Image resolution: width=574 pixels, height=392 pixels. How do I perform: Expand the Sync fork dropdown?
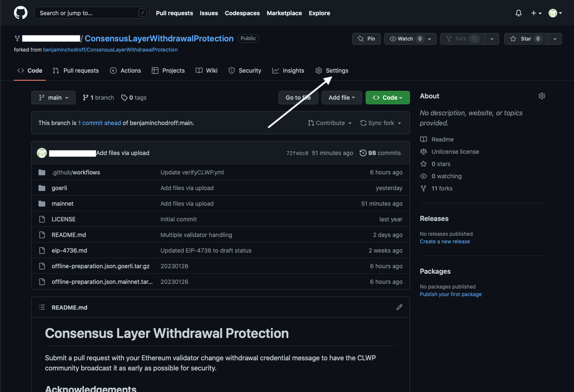(x=381, y=123)
